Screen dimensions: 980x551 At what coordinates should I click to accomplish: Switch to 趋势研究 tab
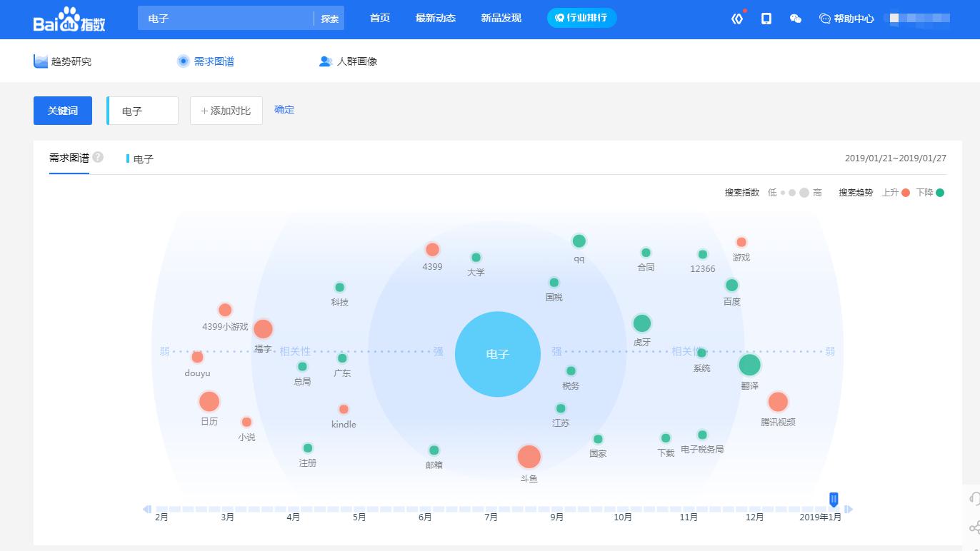[x=63, y=61]
